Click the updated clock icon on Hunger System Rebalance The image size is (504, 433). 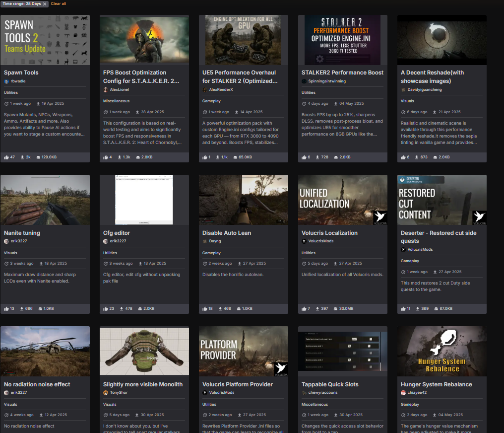click(403, 415)
